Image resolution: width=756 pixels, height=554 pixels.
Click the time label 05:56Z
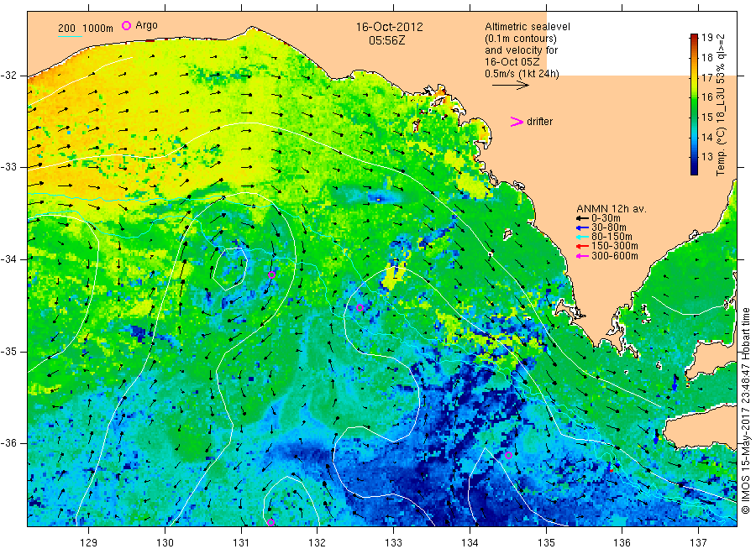(387, 40)
